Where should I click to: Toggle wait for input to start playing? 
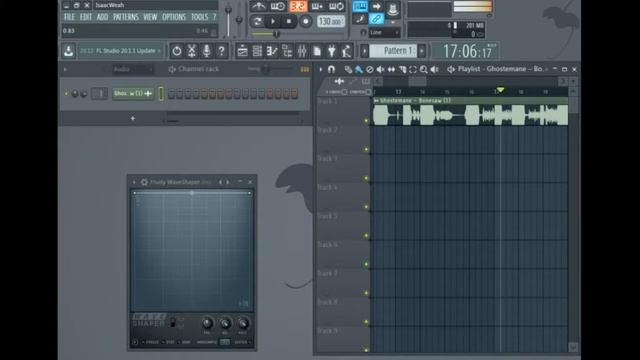[x=278, y=6]
